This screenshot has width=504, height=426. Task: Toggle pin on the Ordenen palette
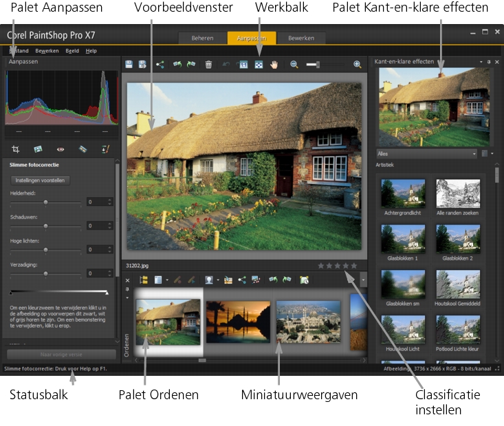[127, 289]
